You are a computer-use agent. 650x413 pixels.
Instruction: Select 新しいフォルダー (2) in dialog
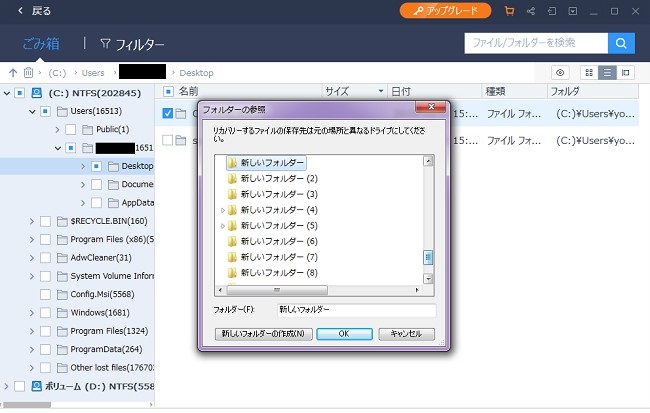point(279,179)
